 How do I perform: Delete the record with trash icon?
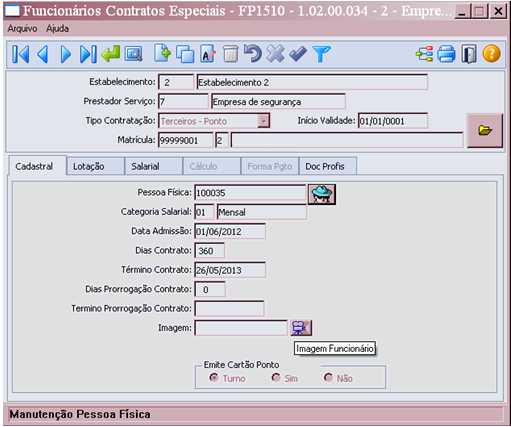tap(231, 54)
